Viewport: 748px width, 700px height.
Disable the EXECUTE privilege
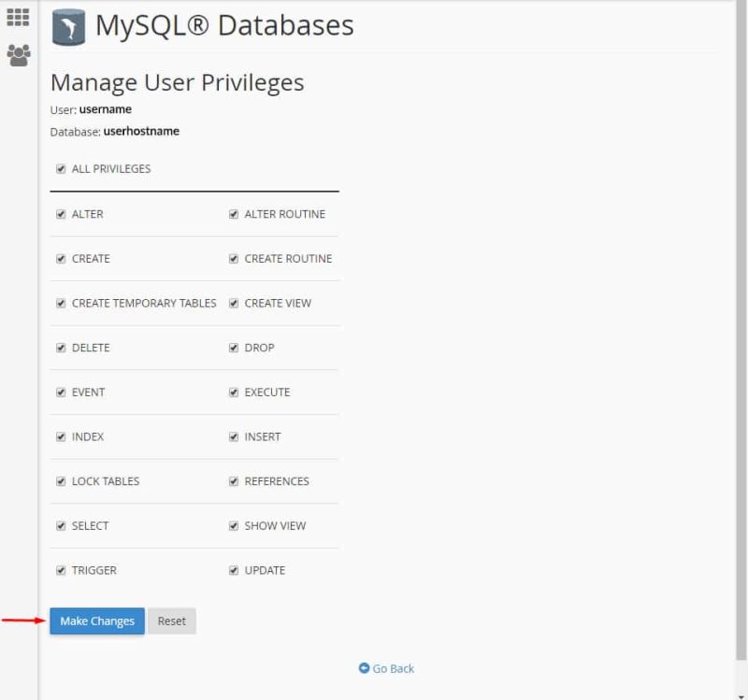point(233,392)
